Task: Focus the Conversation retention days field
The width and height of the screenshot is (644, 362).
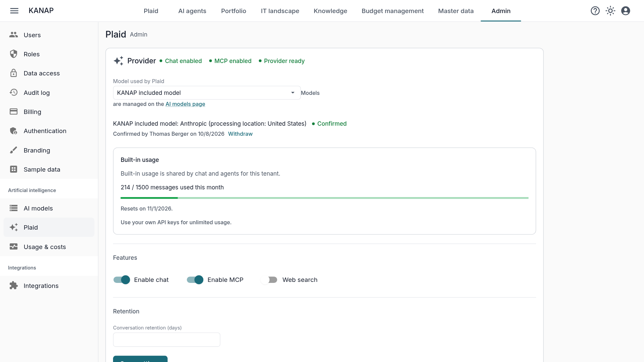Action: pyautogui.click(x=167, y=340)
